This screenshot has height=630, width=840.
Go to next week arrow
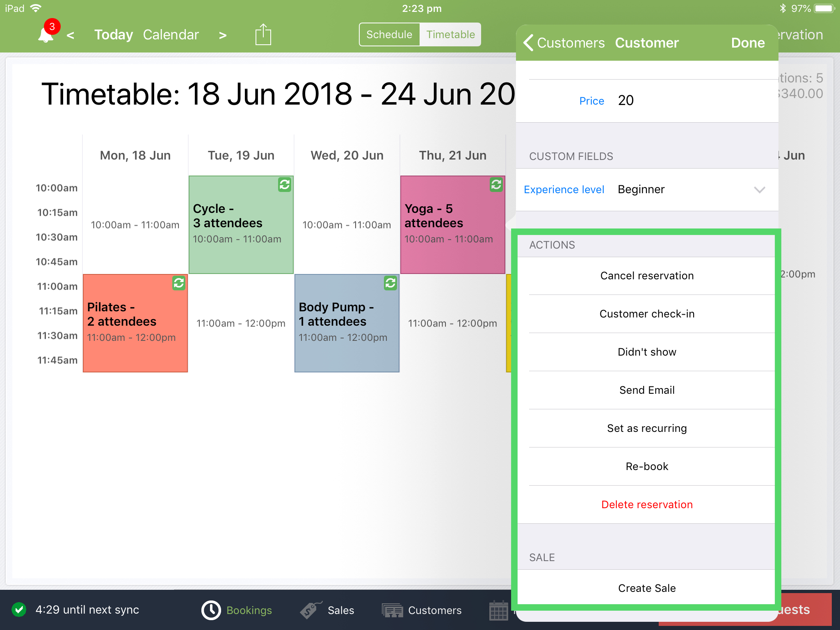[223, 35]
